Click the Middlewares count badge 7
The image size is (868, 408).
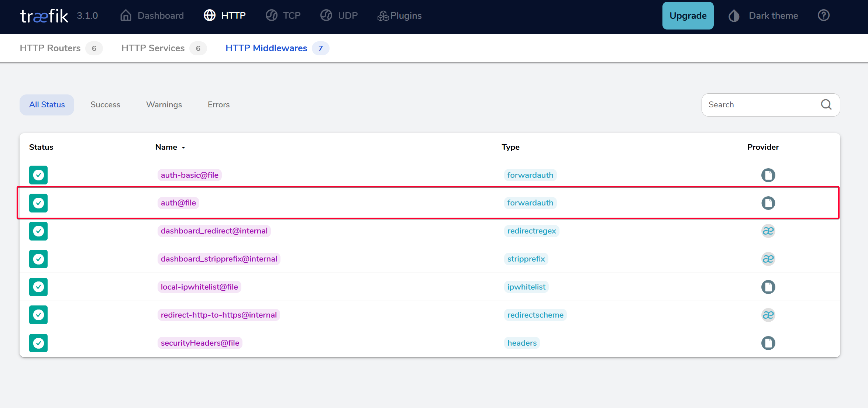(321, 48)
